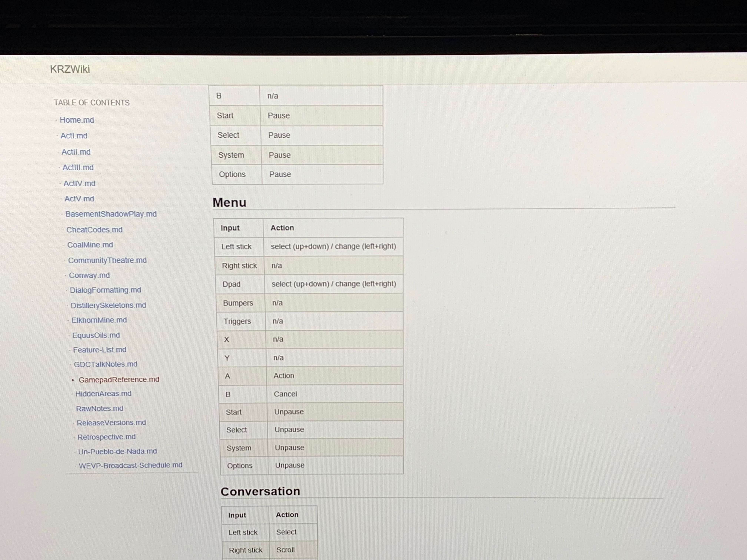
Task: Go to the DistillerySkeletons.md page
Action: (108, 305)
